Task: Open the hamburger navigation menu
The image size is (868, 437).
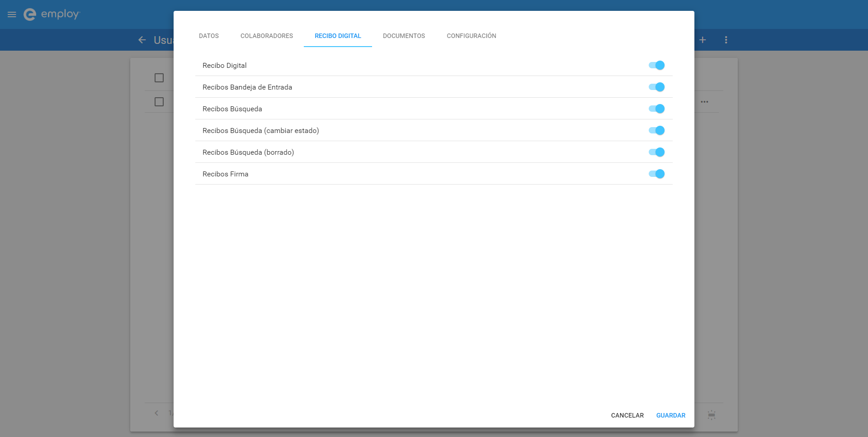Action: point(12,14)
